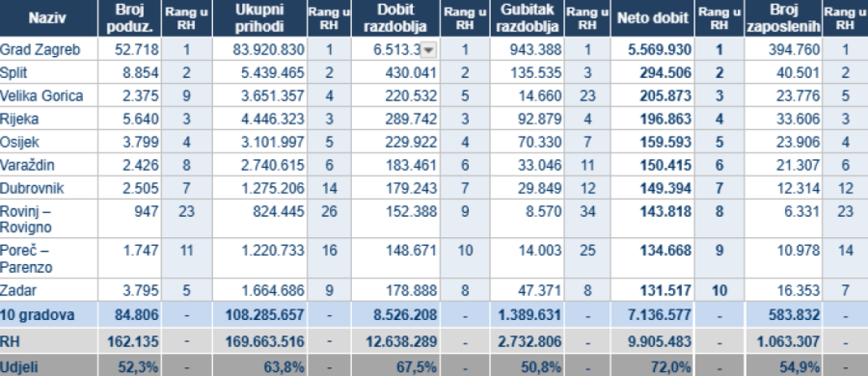Click the Naziv column header

point(48,18)
